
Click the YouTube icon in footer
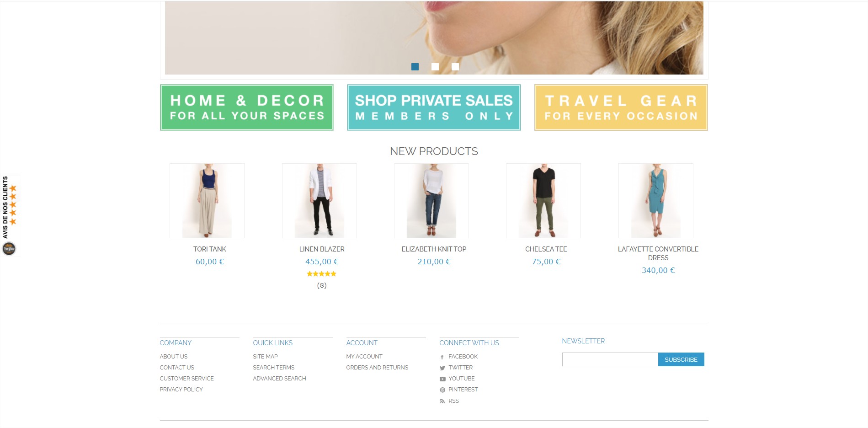click(x=442, y=379)
